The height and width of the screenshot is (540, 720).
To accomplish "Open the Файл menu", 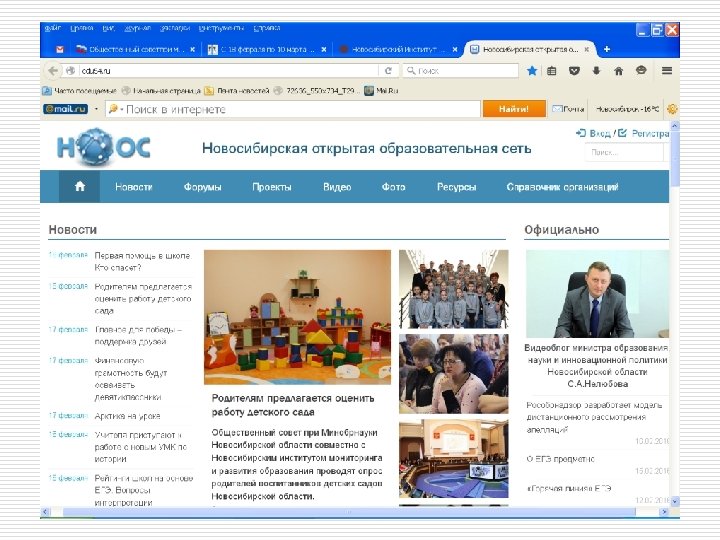I will click(53, 28).
